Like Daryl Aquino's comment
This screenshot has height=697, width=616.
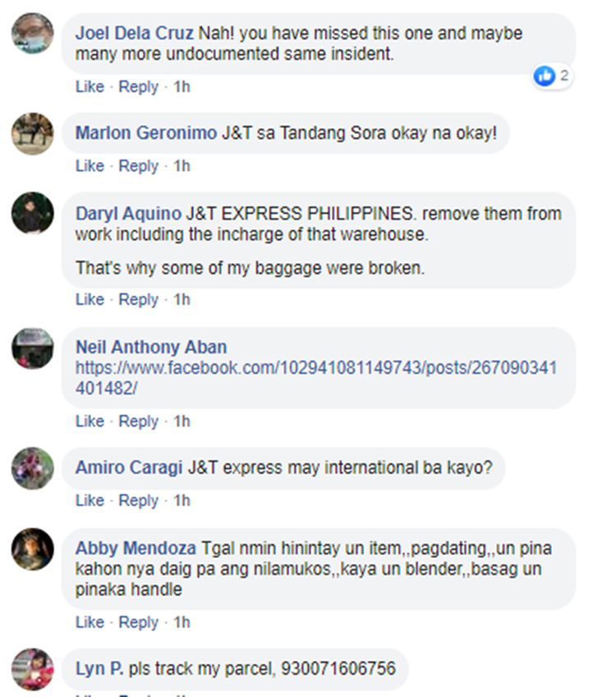[90, 299]
